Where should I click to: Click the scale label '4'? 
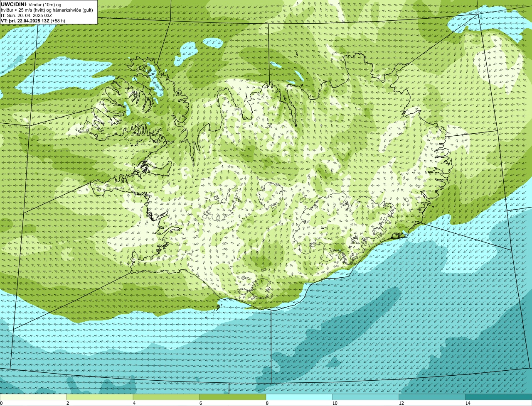point(134,403)
